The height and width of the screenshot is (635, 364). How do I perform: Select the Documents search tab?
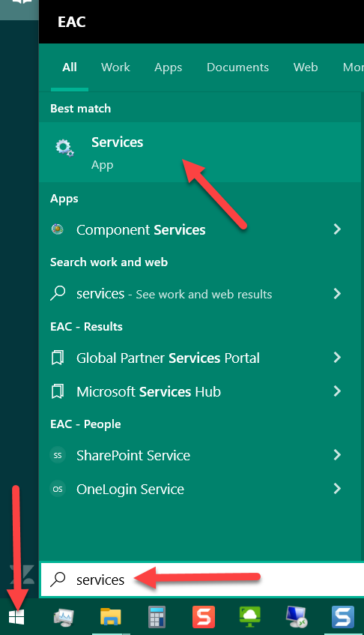pos(238,67)
